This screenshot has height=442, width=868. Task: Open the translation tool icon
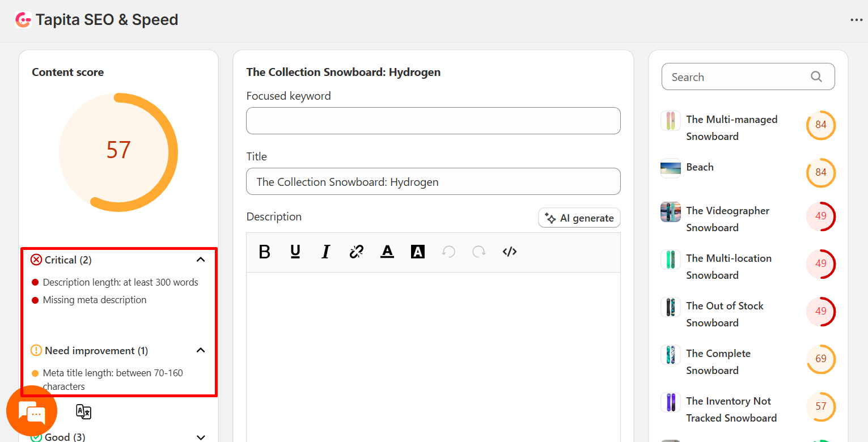pos(83,411)
